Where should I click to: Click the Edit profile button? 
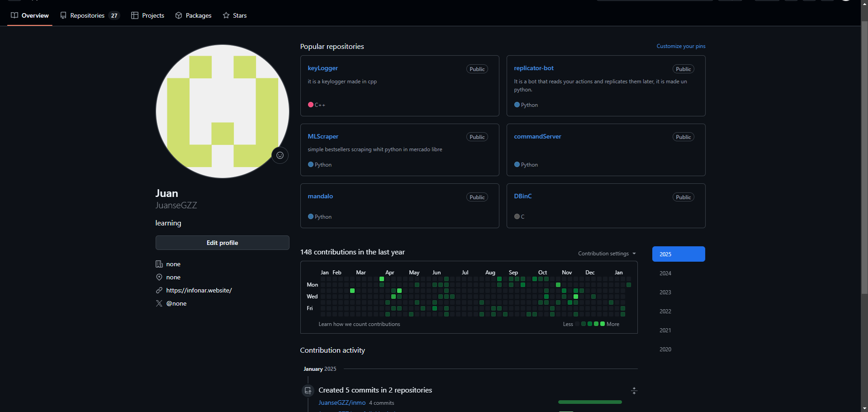(x=222, y=243)
